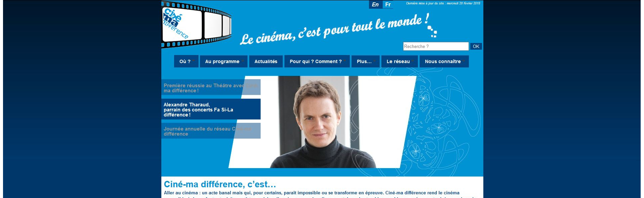Screen dimensions: 644x198
Task: Click the Ciné-ma différence, c'est… heading
Action: click(x=220, y=184)
